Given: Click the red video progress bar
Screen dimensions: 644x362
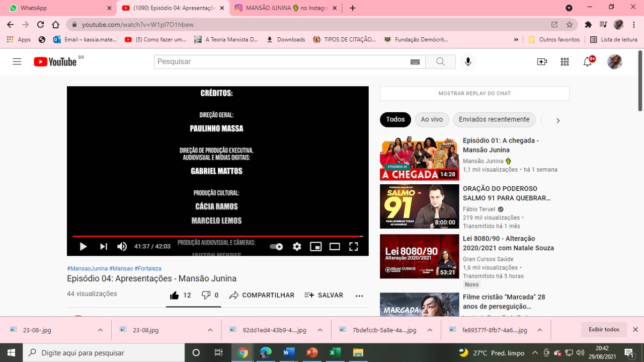Looking at the screenshot, I should click(x=216, y=236).
